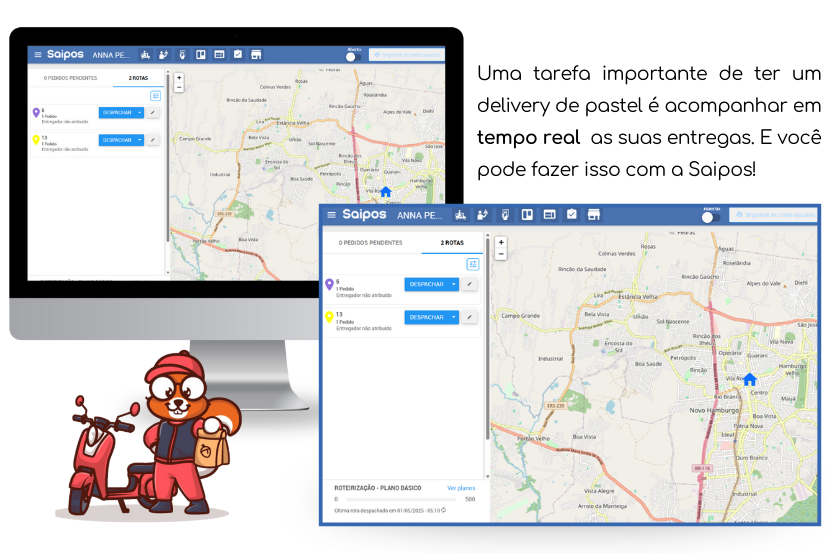This screenshot has height=553, width=830.
Task: Expand Despachar arrow for route 13, front window
Action: click(x=454, y=317)
